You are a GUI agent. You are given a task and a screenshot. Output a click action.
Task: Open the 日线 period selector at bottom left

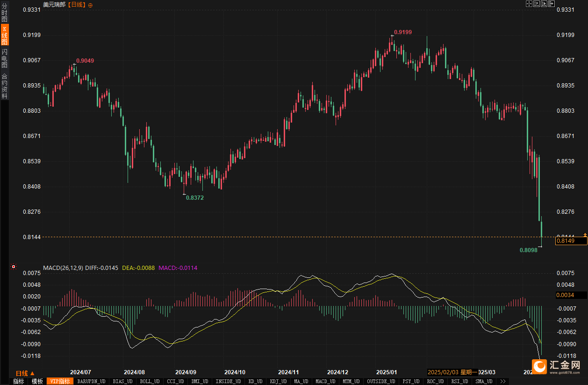tap(25, 373)
